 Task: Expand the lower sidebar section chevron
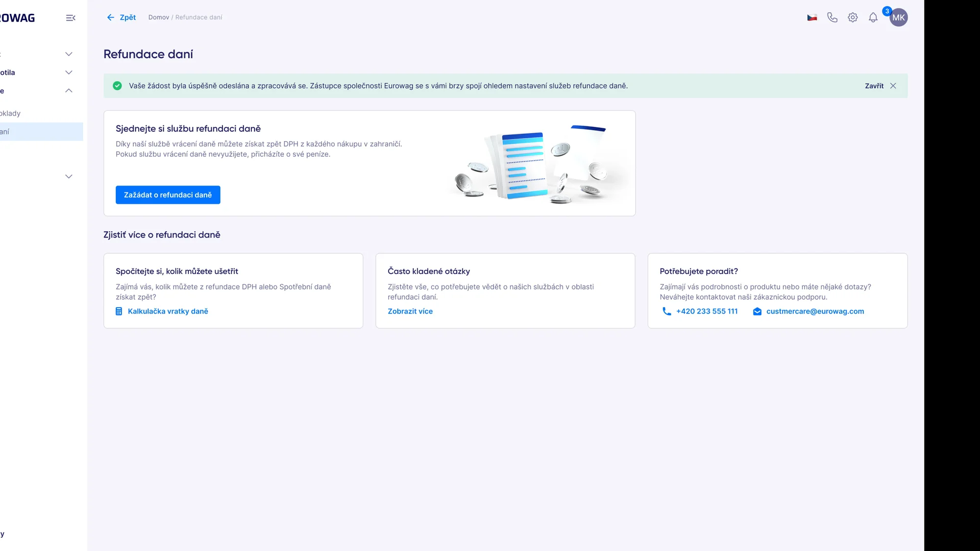(x=69, y=176)
